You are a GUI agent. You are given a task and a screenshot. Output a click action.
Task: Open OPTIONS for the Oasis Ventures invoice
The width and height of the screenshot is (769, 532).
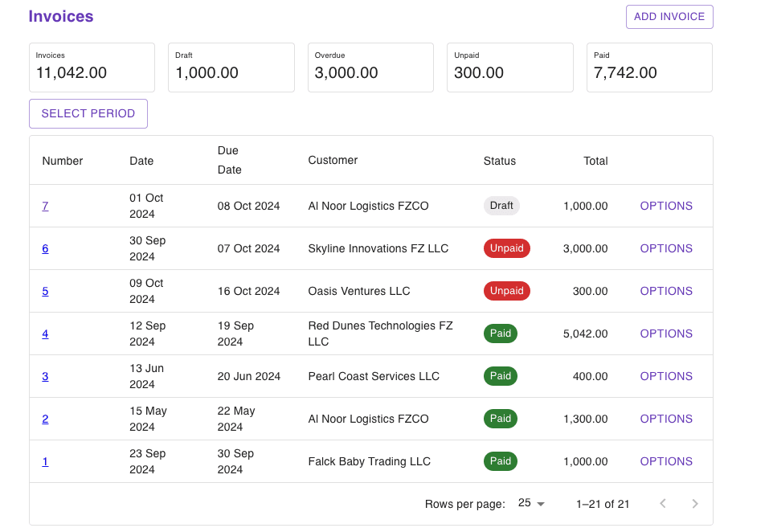coord(665,291)
